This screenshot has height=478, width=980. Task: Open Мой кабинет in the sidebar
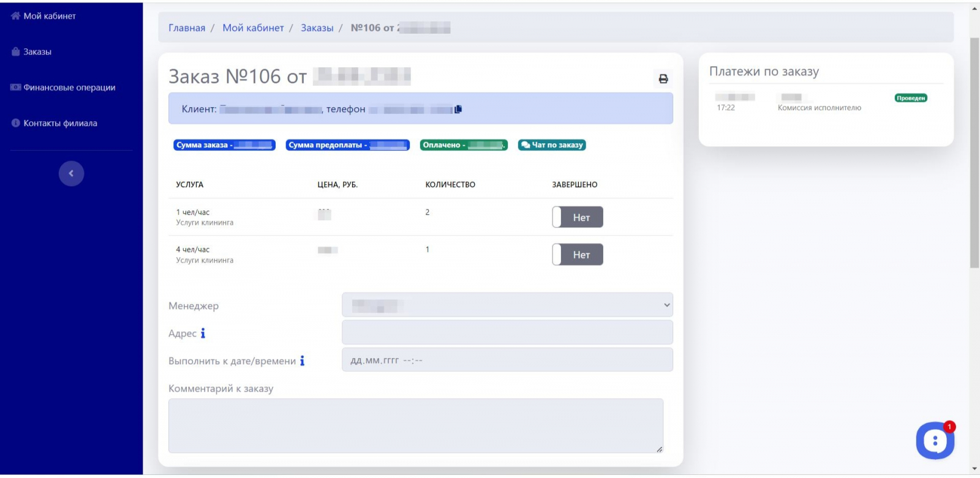pyautogui.click(x=43, y=16)
